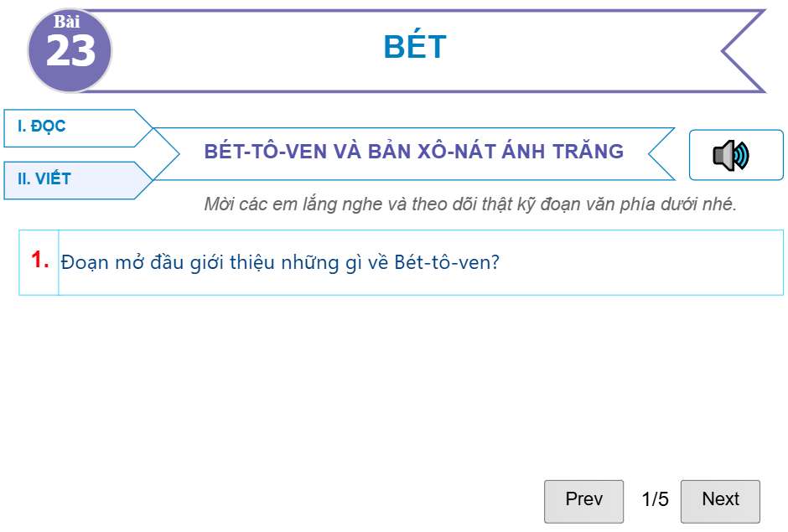Return to previous slide with Prev
Viewport: 788px width, 532px height.
pyautogui.click(x=583, y=500)
